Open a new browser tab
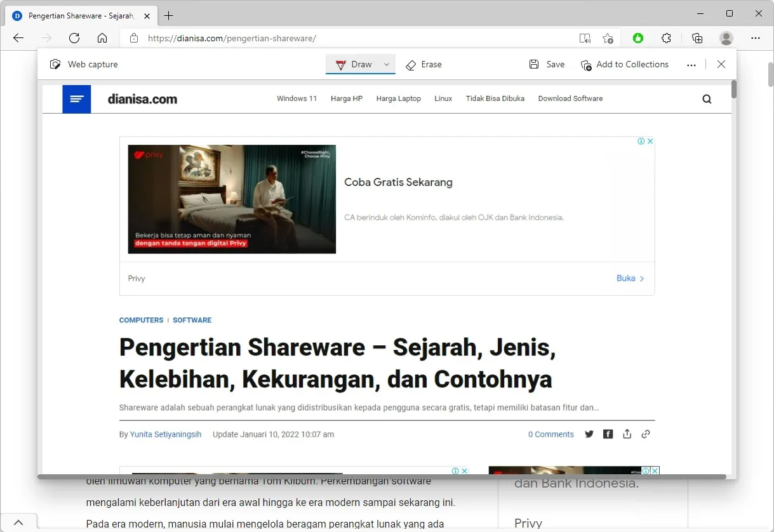The width and height of the screenshot is (774, 532). pyautogui.click(x=168, y=15)
